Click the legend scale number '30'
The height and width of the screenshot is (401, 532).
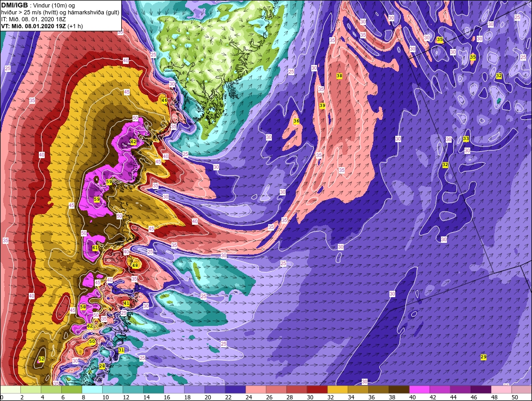pyautogui.click(x=310, y=397)
